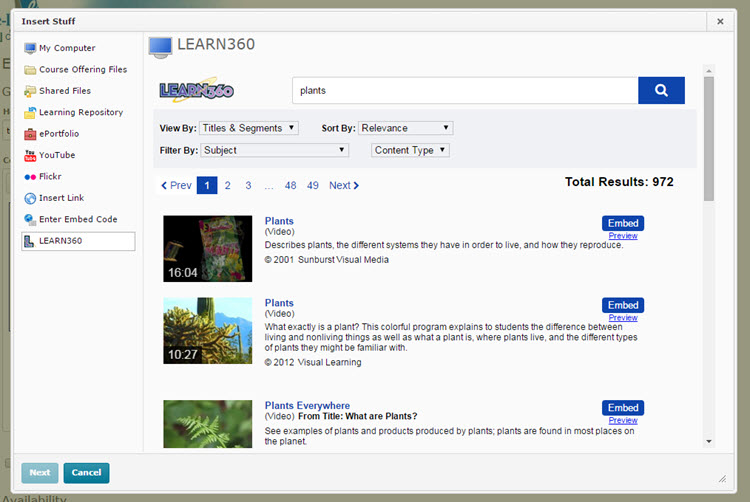Image resolution: width=750 pixels, height=502 pixels.
Task: Select Insert Link globe icon
Action: [30, 198]
